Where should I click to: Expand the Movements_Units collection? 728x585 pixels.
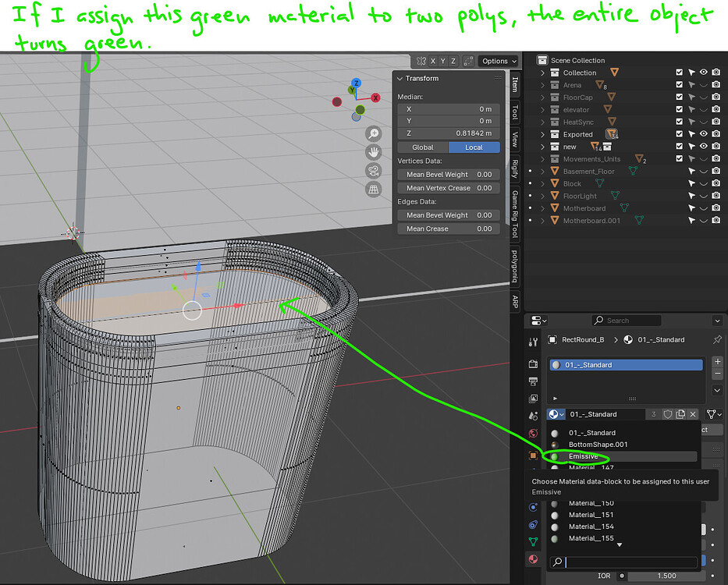[542, 159]
